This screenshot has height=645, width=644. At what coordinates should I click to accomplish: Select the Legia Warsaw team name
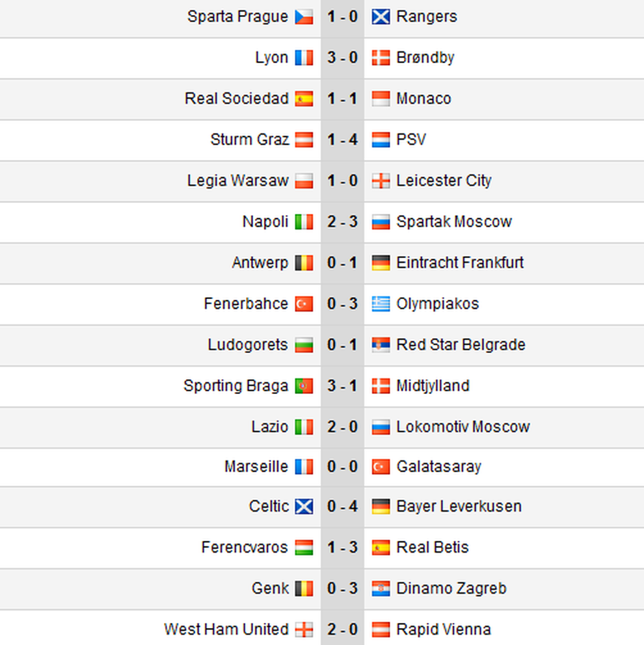point(238,181)
